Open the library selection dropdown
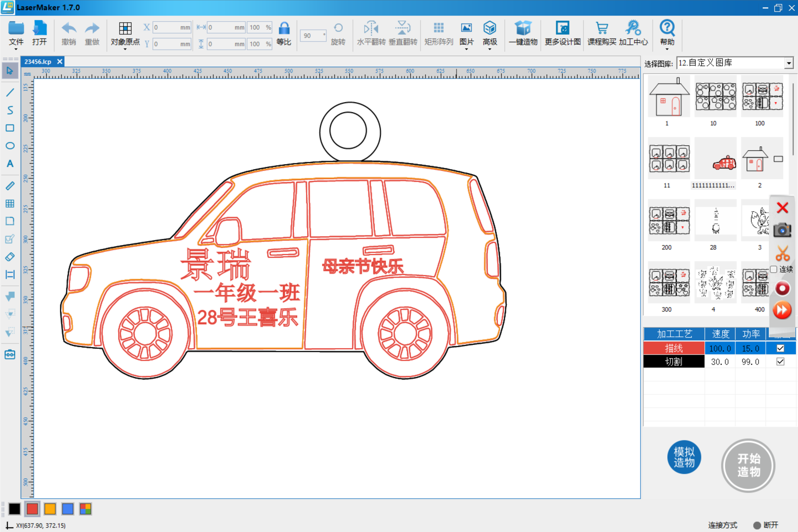The width and height of the screenshot is (798, 532). pyautogui.click(x=789, y=63)
